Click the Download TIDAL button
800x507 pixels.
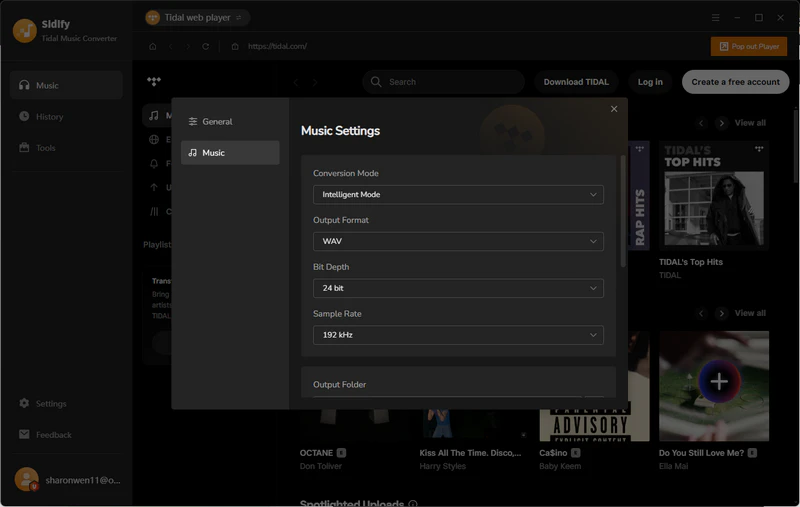click(x=576, y=82)
